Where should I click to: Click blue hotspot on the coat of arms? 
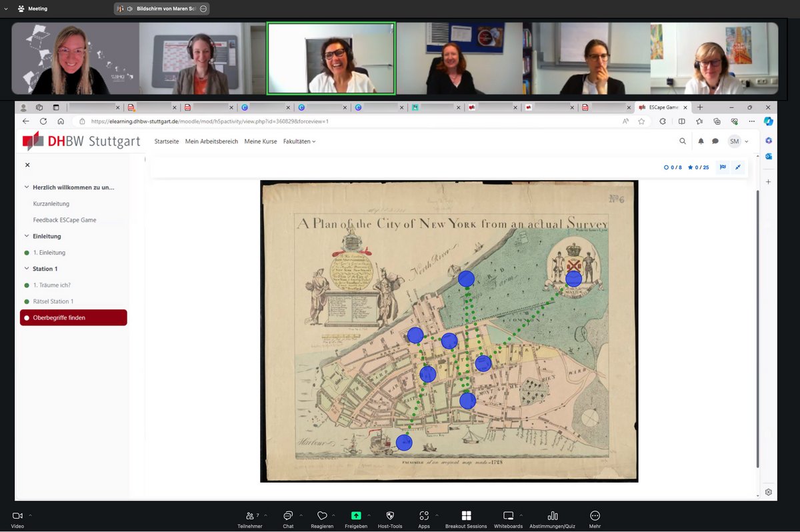pyautogui.click(x=574, y=279)
